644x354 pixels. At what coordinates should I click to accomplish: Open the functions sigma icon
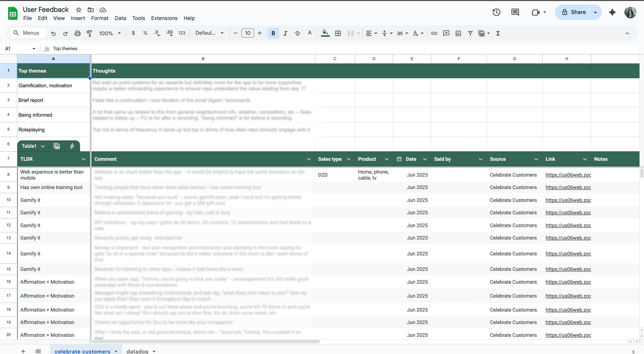tap(498, 33)
